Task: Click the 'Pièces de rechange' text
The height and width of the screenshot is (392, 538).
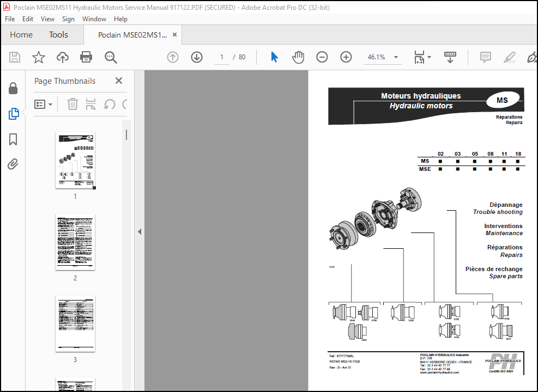Action: (x=494, y=269)
